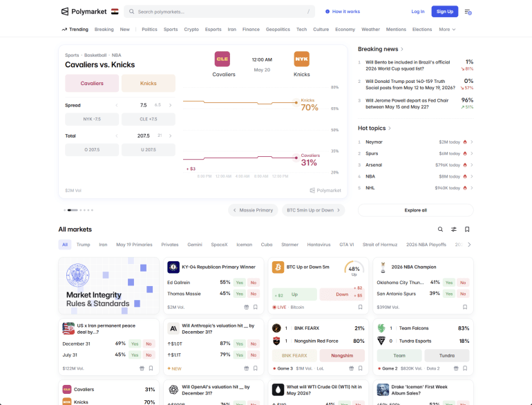The height and width of the screenshot is (405, 532).
Task: Click gift icon on US x Iran card
Action: click(x=142, y=368)
